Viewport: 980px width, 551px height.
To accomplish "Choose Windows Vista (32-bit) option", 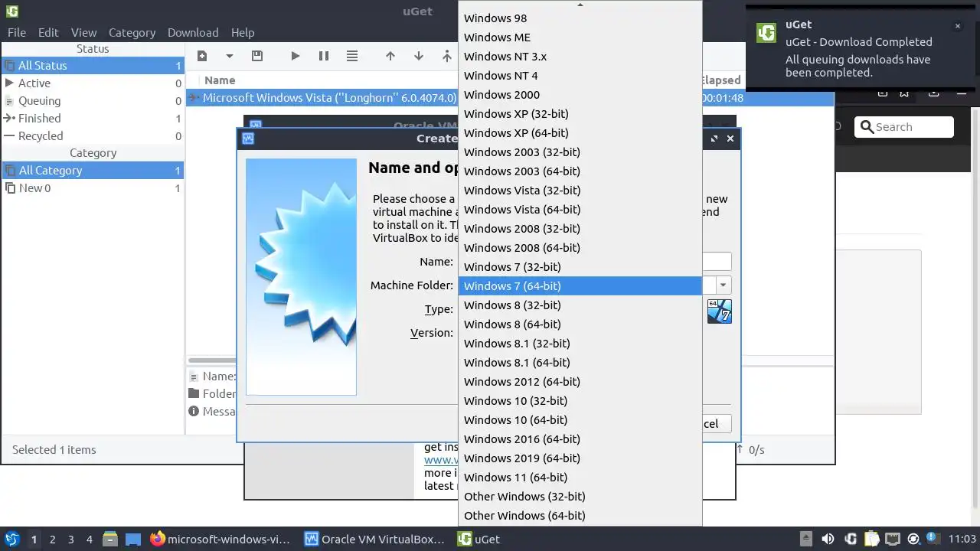I will coord(580,190).
